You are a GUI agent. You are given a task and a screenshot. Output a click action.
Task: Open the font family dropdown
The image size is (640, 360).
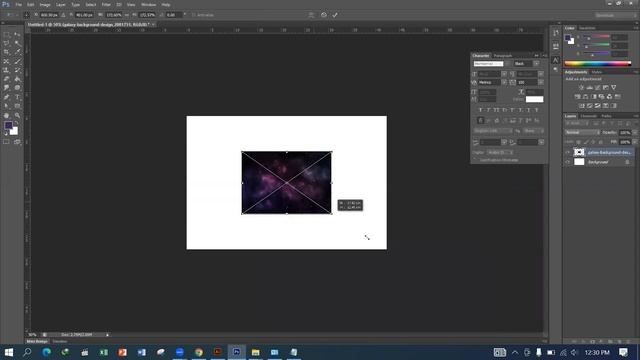point(507,64)
